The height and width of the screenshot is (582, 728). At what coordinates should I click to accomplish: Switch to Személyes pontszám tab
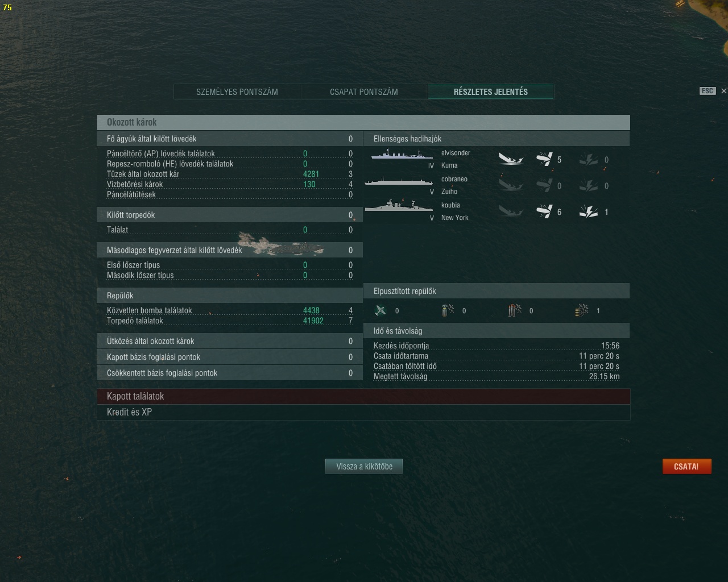point(237,92)
